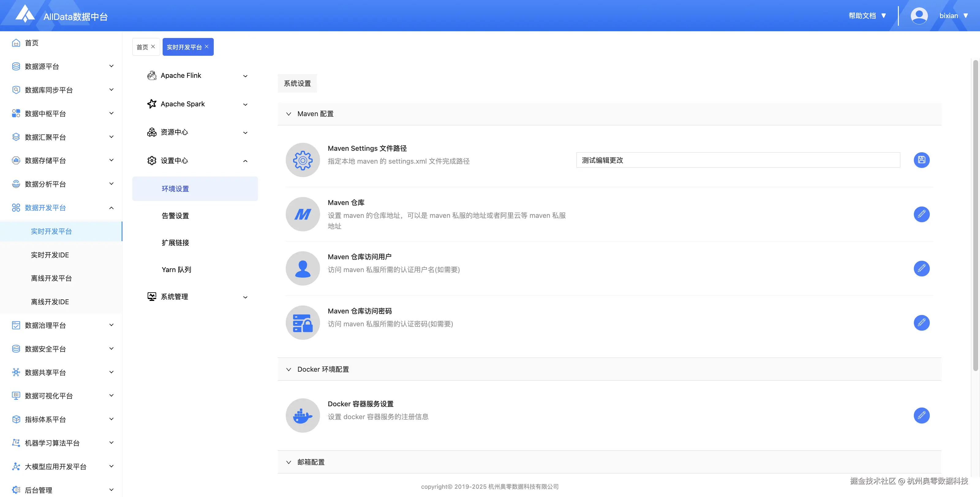Click the Apache Spark star icon
Image resolution: width=980 pixels, height=497 pixels.
tap(152, 104)
